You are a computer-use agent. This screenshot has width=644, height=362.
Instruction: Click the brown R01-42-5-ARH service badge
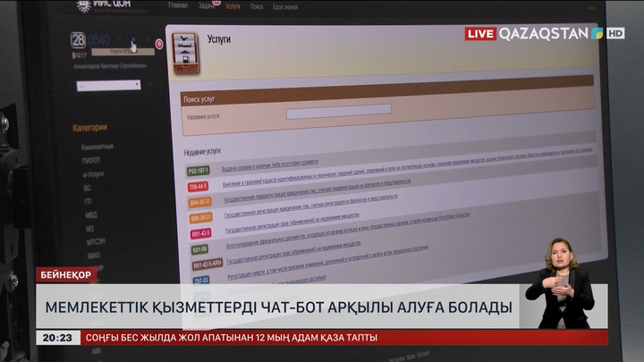(x=208, y=265)
